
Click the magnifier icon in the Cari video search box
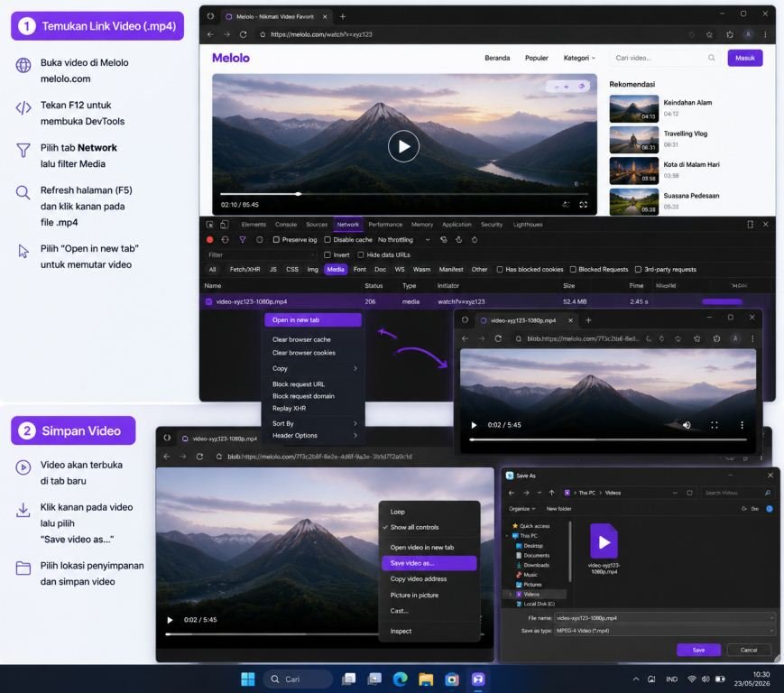[x=711, y=58]
